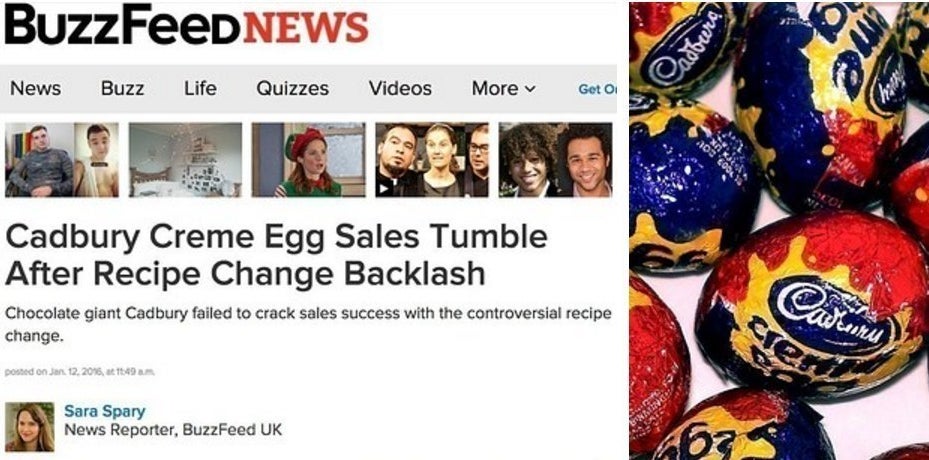Click the posted date timestamp
The height and width of the screenshot is (460, 929).
point(80,372)
